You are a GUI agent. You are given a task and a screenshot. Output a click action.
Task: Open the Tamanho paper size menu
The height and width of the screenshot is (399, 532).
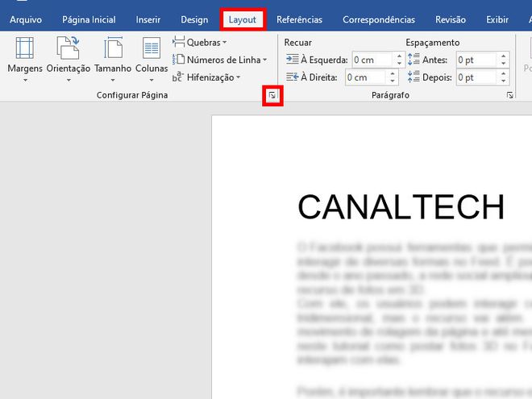point(113,60)
